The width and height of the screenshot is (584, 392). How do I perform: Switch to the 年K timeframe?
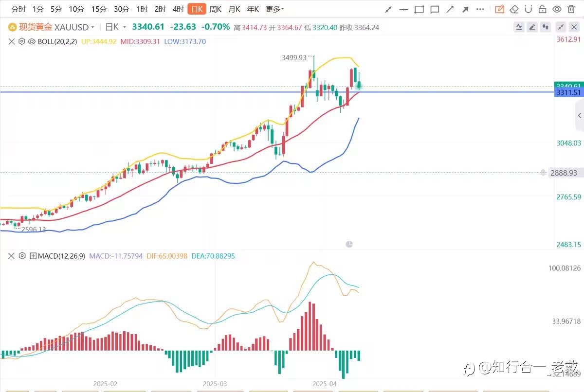tap(253, 9)
